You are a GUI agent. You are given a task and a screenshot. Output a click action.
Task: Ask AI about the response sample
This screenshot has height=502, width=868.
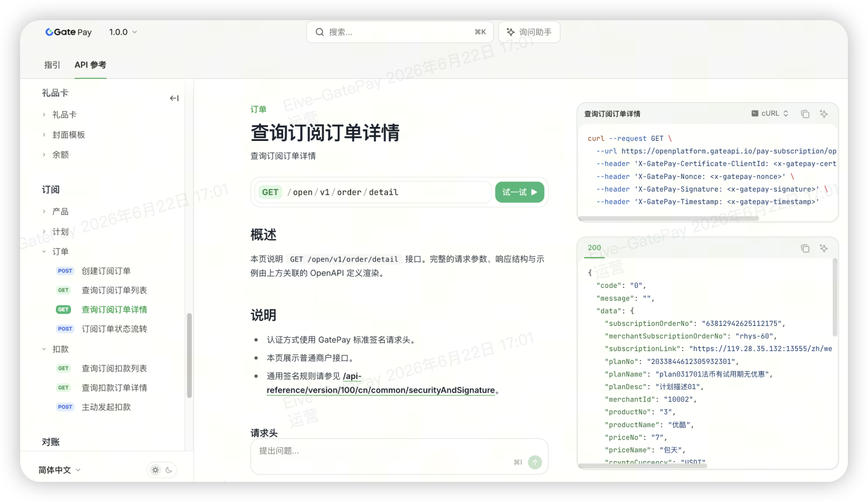tap(824, 248)
